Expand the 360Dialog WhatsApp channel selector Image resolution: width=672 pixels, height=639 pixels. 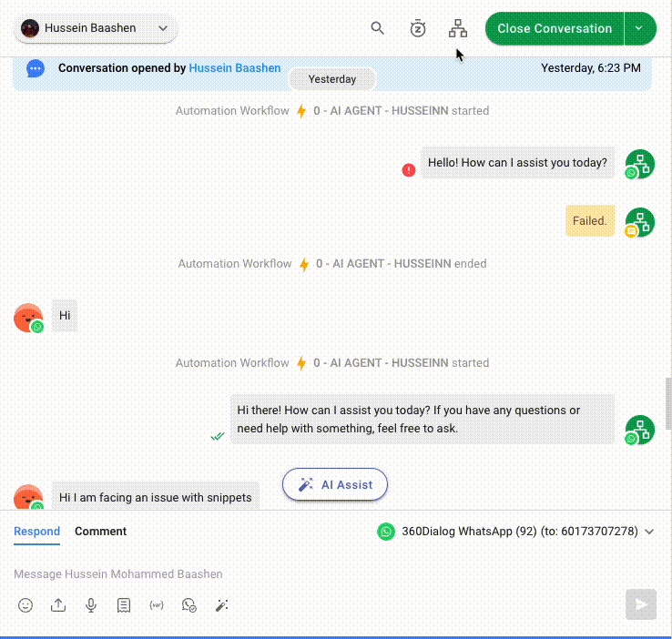649,532
